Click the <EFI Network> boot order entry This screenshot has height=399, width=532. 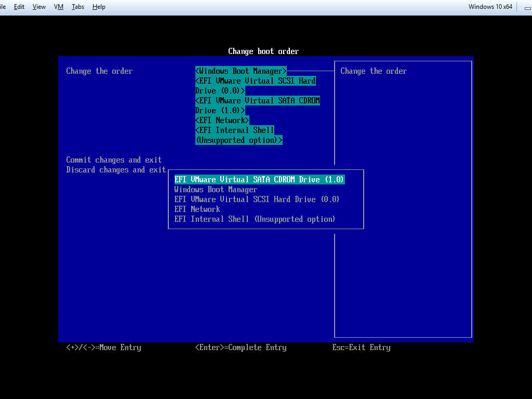[x=222, y=120]
